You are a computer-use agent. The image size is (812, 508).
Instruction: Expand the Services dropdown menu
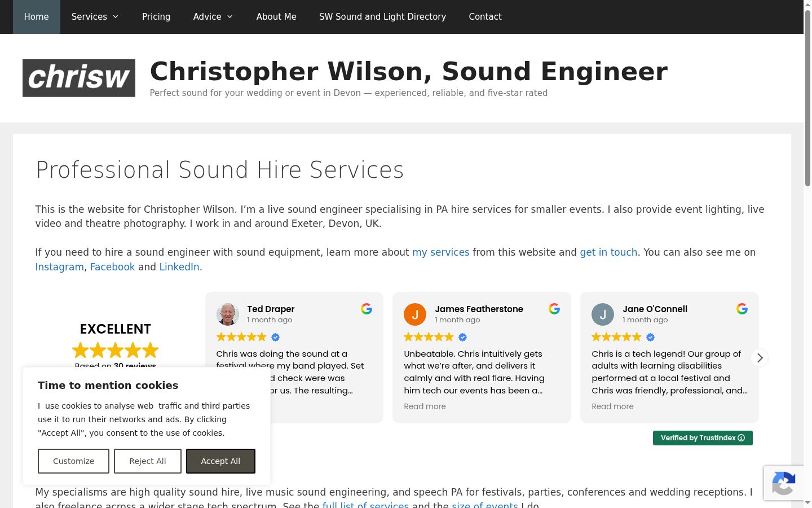[95, 17]
